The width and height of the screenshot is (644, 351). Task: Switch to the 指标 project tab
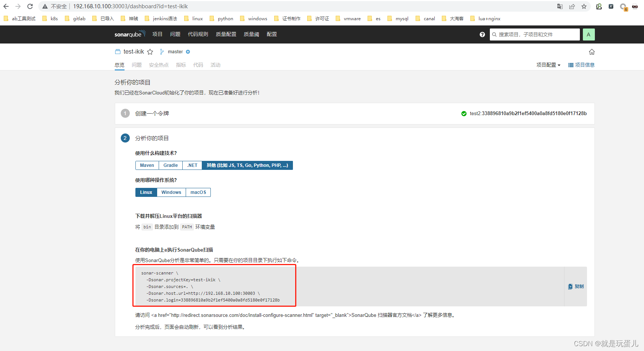point(181,65)
